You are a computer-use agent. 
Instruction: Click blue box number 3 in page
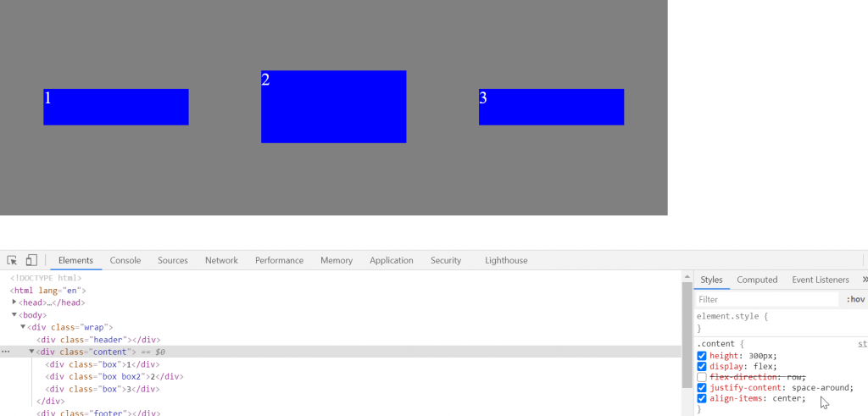(551, 107)
